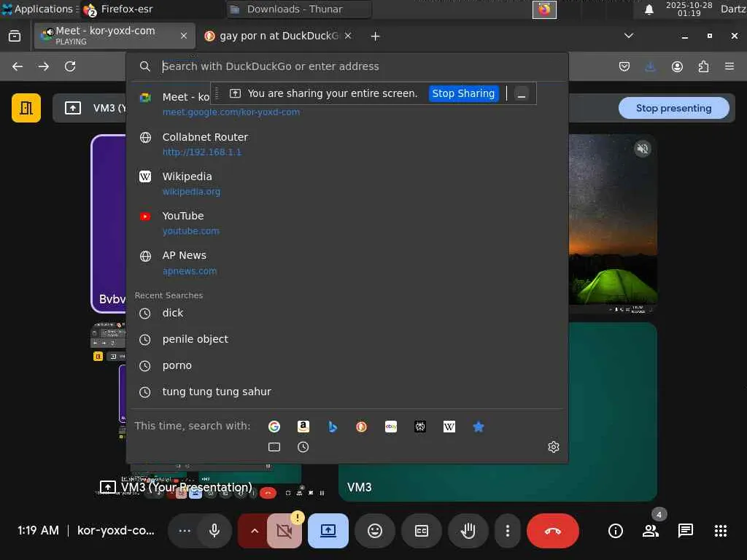Search bookmarks using the blue star icon

click(479, 427)
